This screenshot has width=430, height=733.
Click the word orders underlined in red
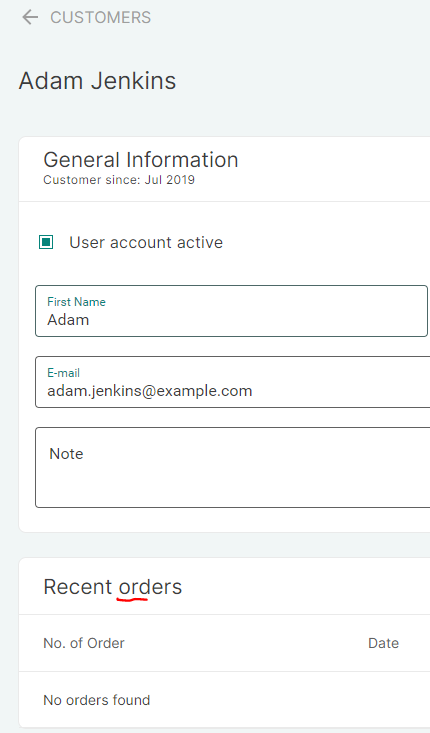(150, 587)
